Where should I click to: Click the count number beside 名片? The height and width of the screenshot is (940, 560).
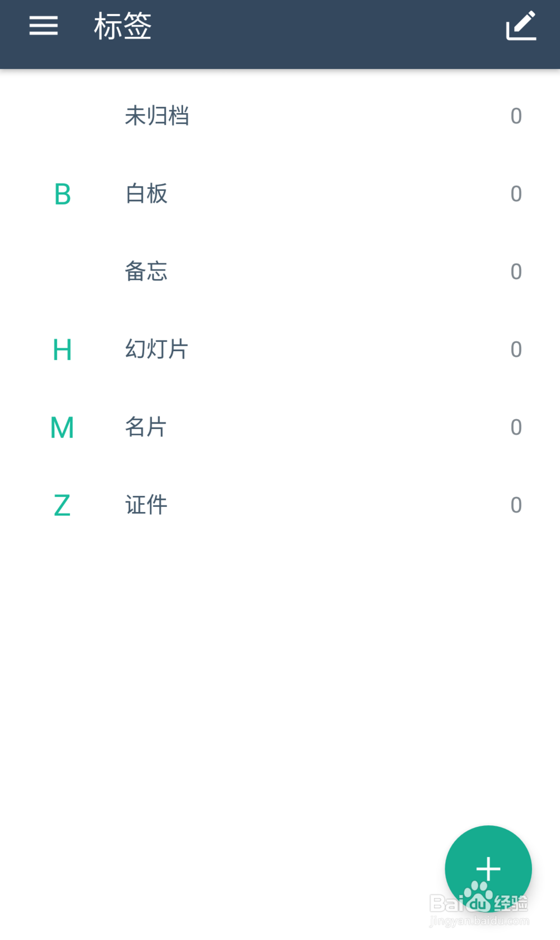point(516,427)
